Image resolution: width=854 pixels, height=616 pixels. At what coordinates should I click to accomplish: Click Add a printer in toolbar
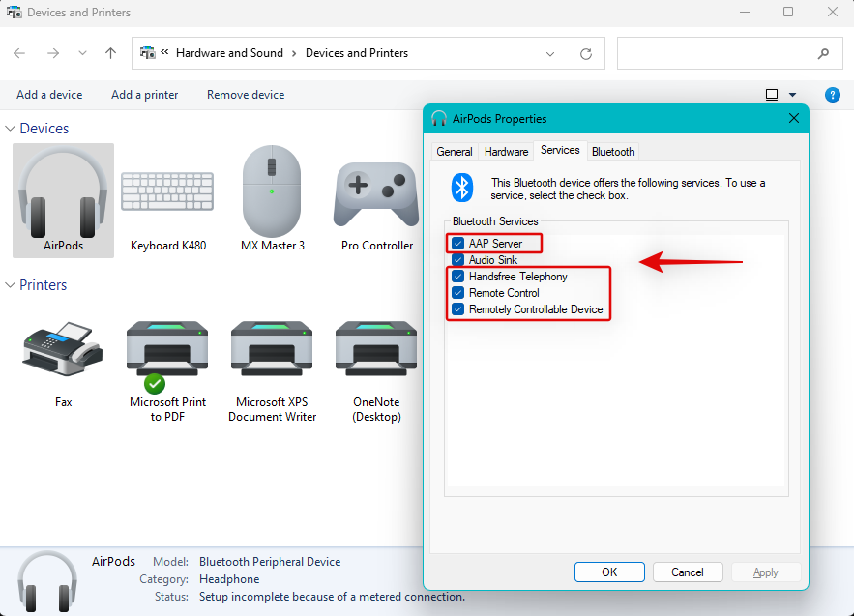tap(144, 95)
